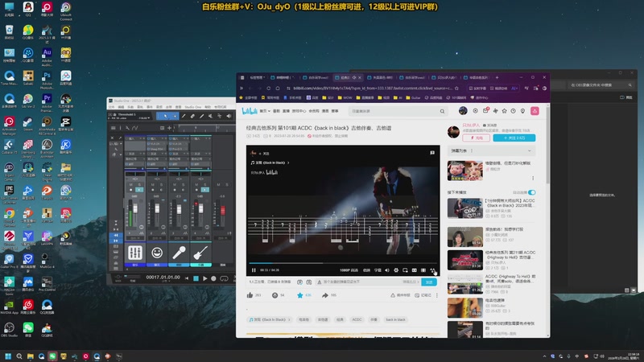Click the smiley face channel icon
The width and height of the screenshot is (644, 362).
[x=157, y=253]
